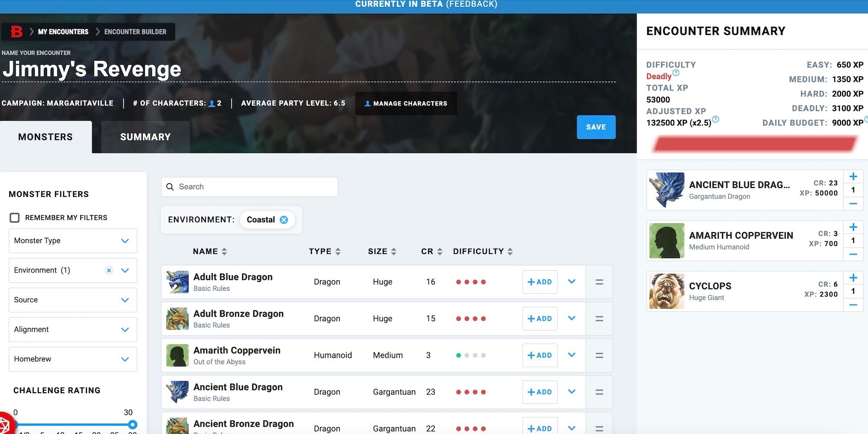
Task: Switch to the Summary tab
Action: pos(145,137)
